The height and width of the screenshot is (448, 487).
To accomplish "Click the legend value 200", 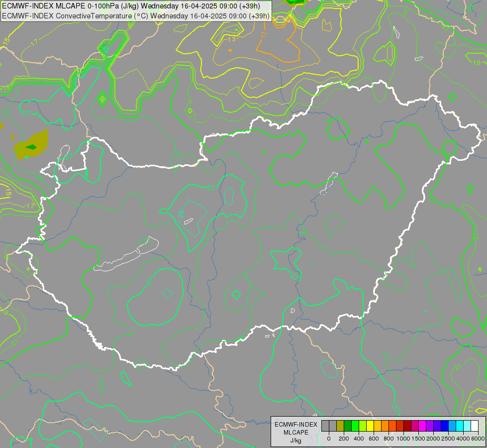I will (x=344, y=439).
